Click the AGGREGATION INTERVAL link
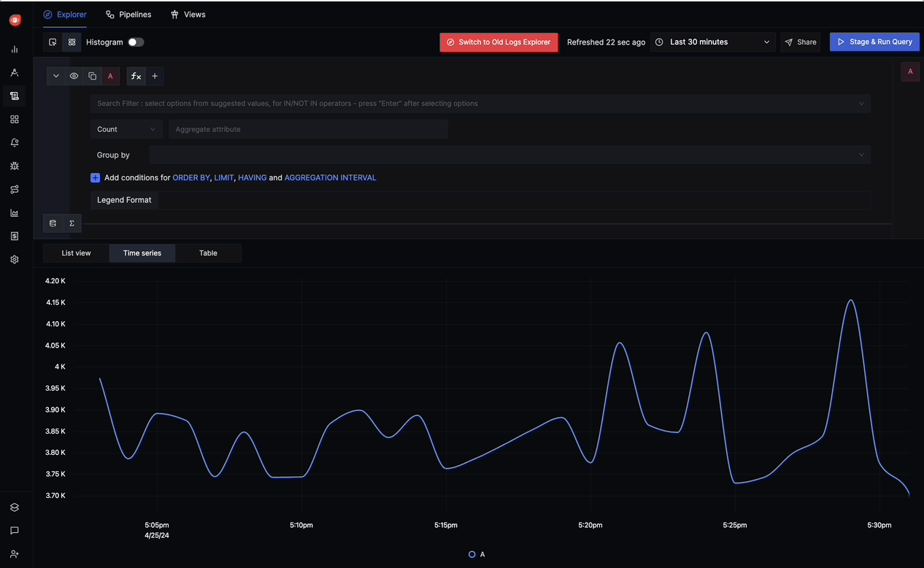The height and width of the screenshot is (568, 924). click(331, 178)
